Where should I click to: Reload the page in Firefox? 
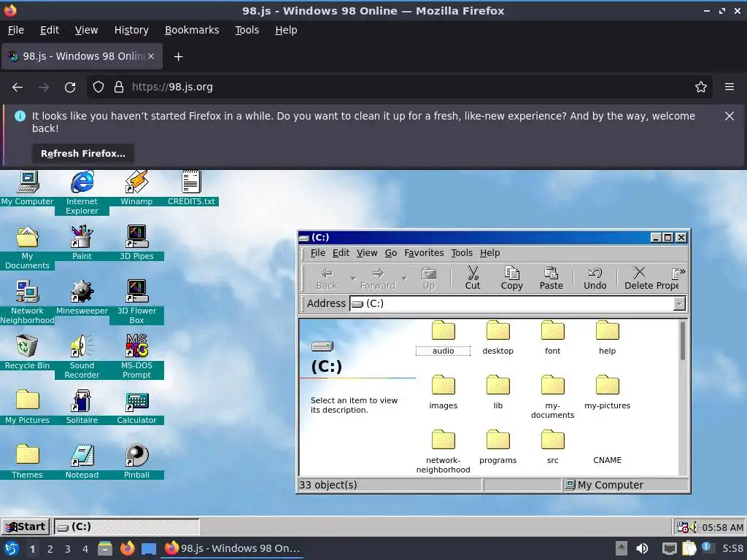(x=70, y=87)
